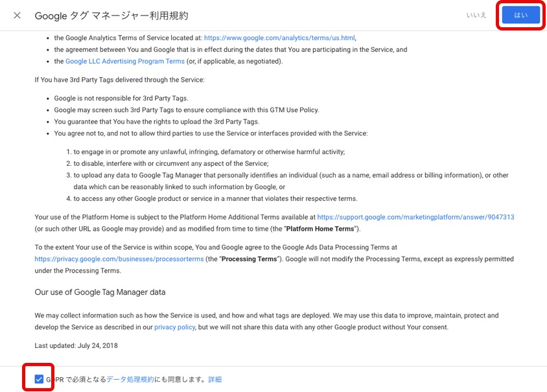This screenshot has height=392, width=547.
Task: Click the いいえ button
Action: [476, 16]
